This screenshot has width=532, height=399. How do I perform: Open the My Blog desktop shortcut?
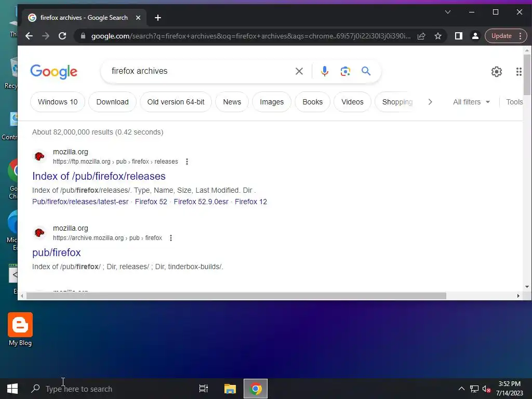[20, 329]
